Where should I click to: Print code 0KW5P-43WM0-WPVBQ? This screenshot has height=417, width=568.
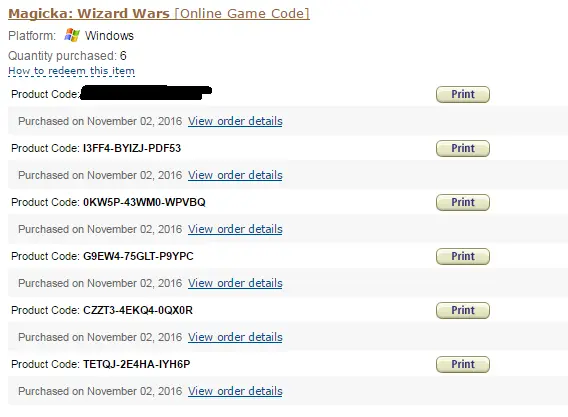tap(463, 202)
